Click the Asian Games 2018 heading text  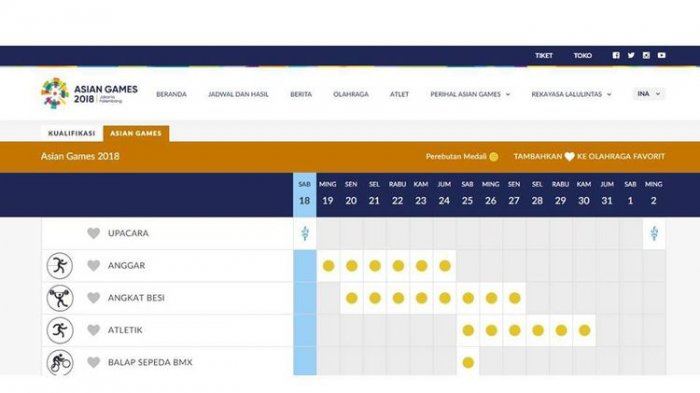tap(80, 156)
